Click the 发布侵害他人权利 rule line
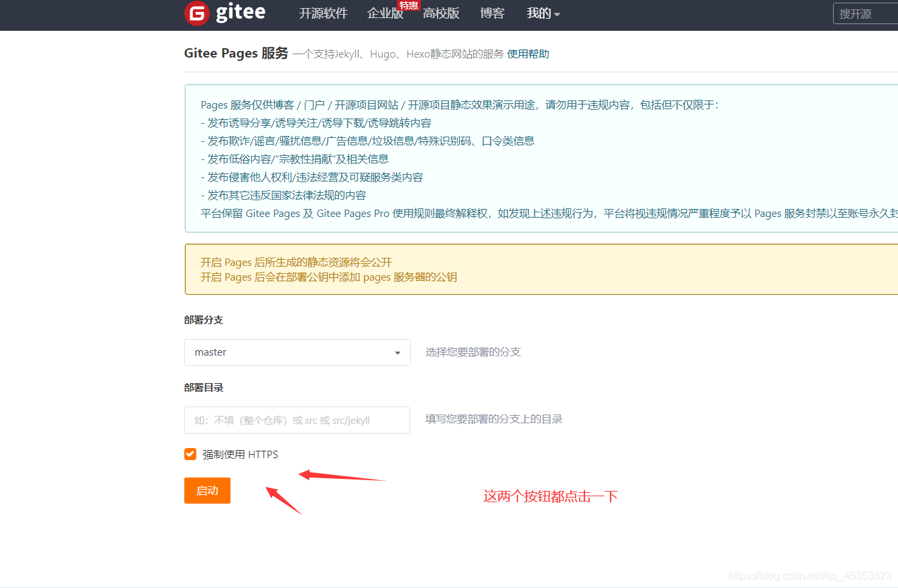 tap(312, 177)
